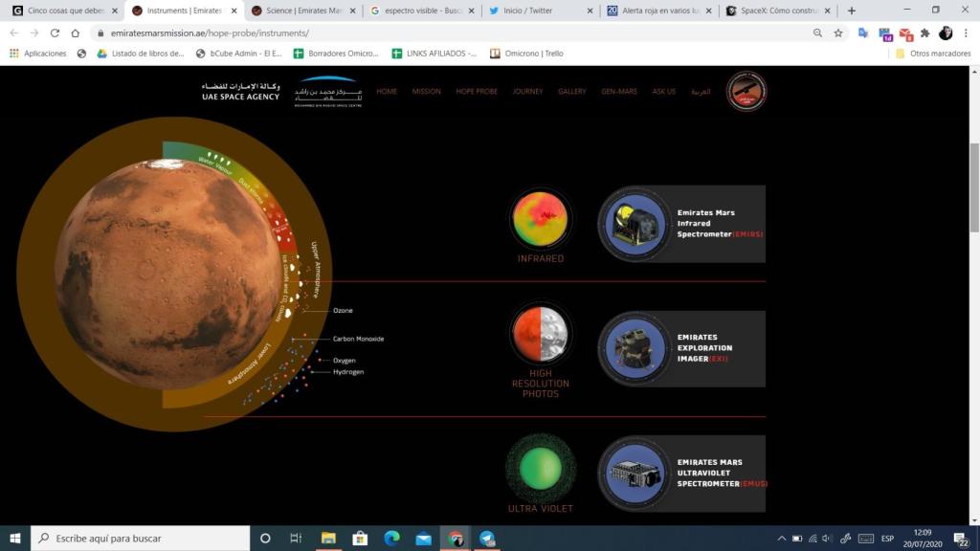Image resolution: width=980 pixels, height=551 pixels.
Task: Open the Windows notification center icon
Action: [x=961, y=539]
